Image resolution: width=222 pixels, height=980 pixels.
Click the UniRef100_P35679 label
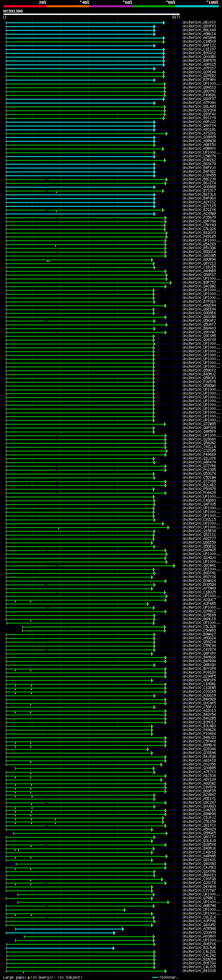pyautogui.click(x=199, y=218)
